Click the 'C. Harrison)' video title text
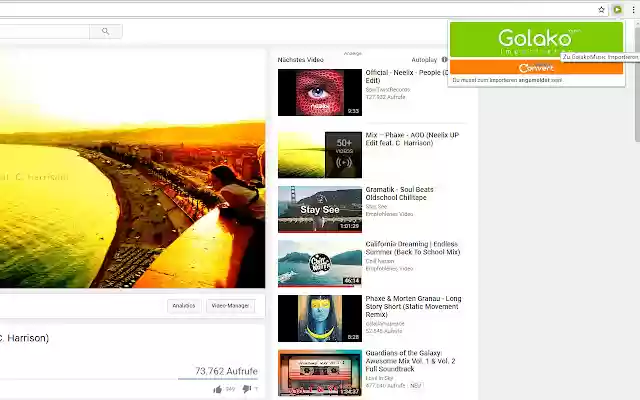This screenshot has width=640, height=400. 24,338
